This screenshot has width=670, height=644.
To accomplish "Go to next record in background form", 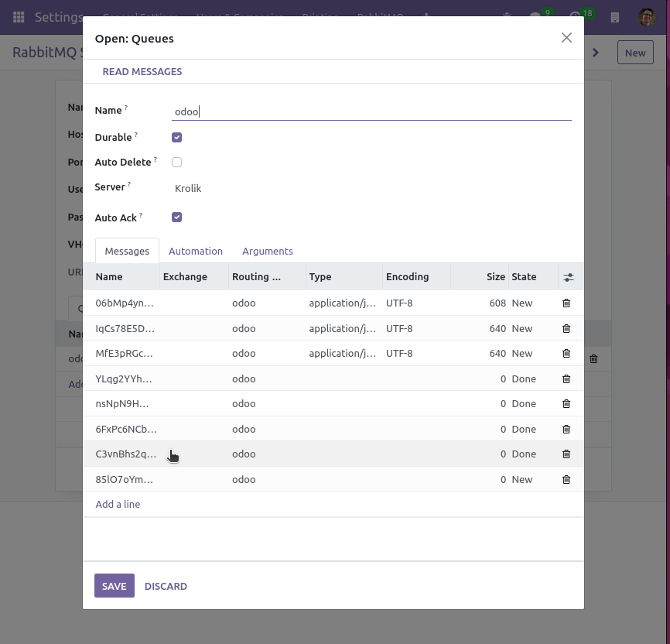I will [x=596, y=53].
